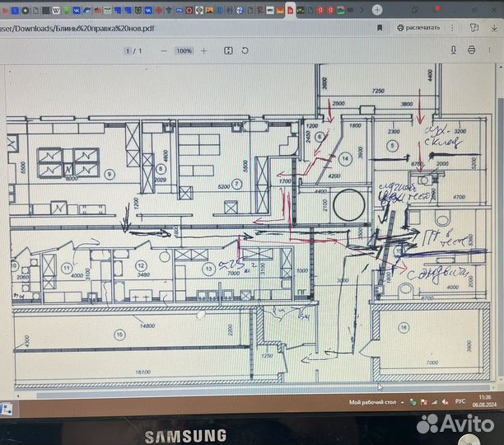Open the volume icon in system tray

pyautogui.click(x=446, y=402)
